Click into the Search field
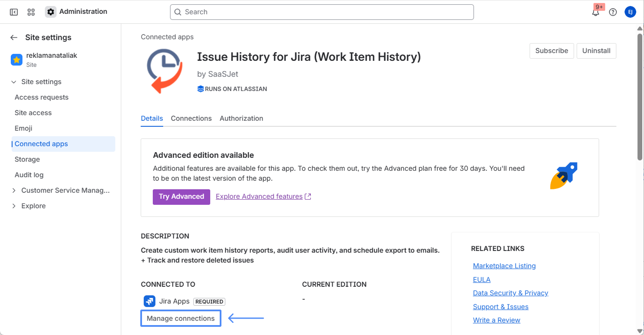The height and width of the screenshot is (335, 644). click(322, 12)
